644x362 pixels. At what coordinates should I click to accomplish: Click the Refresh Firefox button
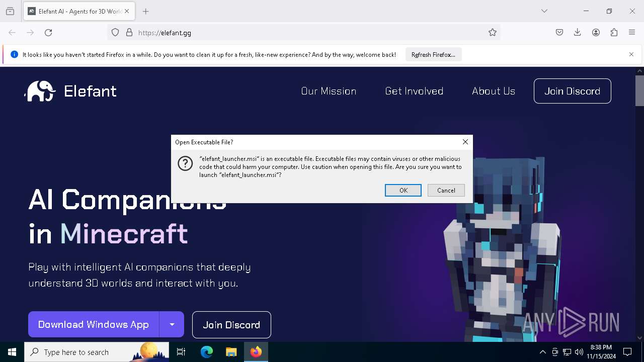(433, 54)
